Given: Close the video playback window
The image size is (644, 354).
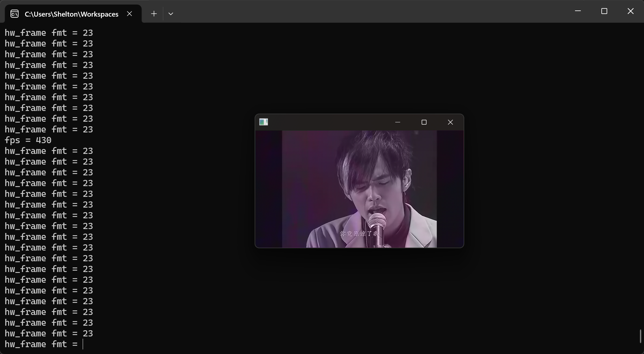Looking at the screenshot, I should pos(450,122).
